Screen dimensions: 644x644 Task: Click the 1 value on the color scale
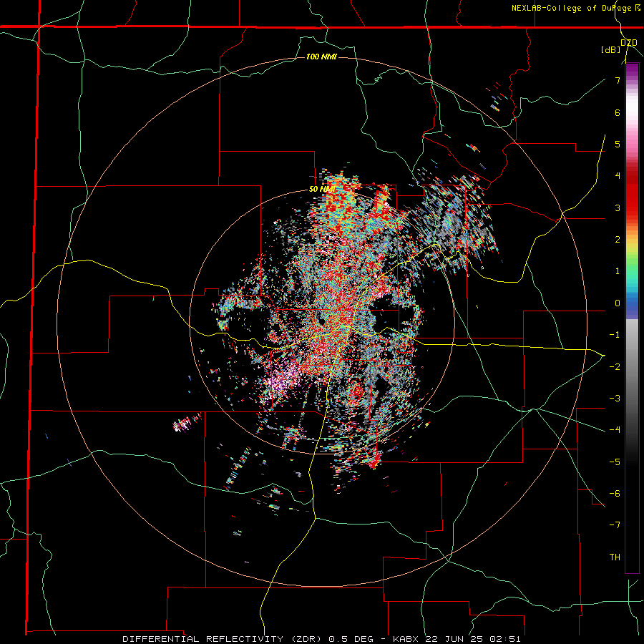pos(618,271)
